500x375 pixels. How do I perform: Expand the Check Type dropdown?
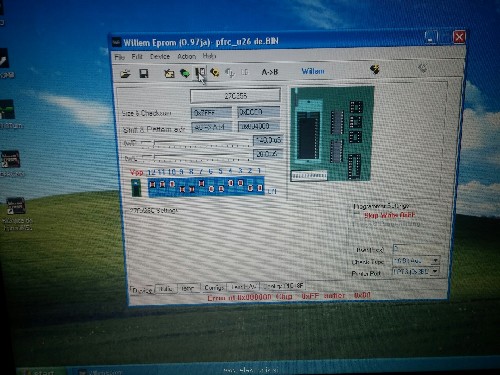click(x=435, y=260)
